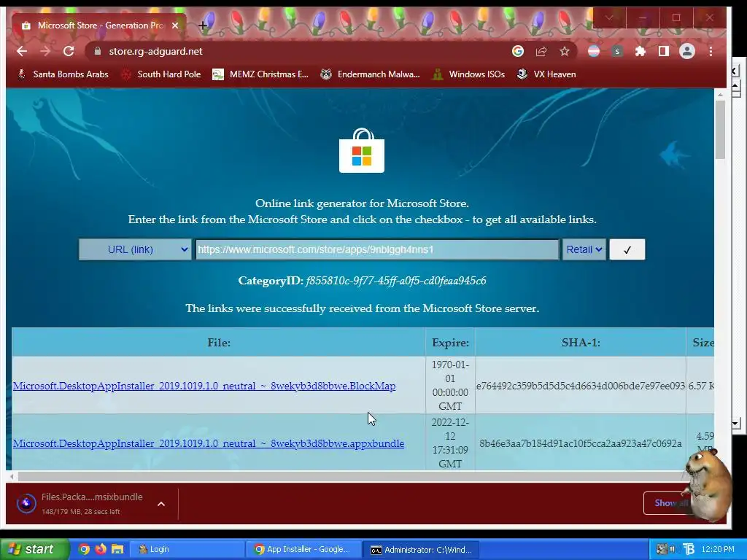Viewport: 747px width, 560px height.
Task: Download the DesktopAppInstaller BlockMap file
Action: (x=204, y=386)
